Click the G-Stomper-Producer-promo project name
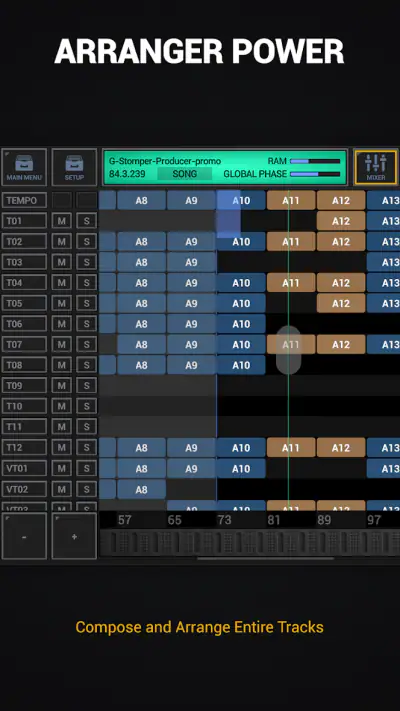The width and height of the screenshot is (400, 711). tap(165, 161)
